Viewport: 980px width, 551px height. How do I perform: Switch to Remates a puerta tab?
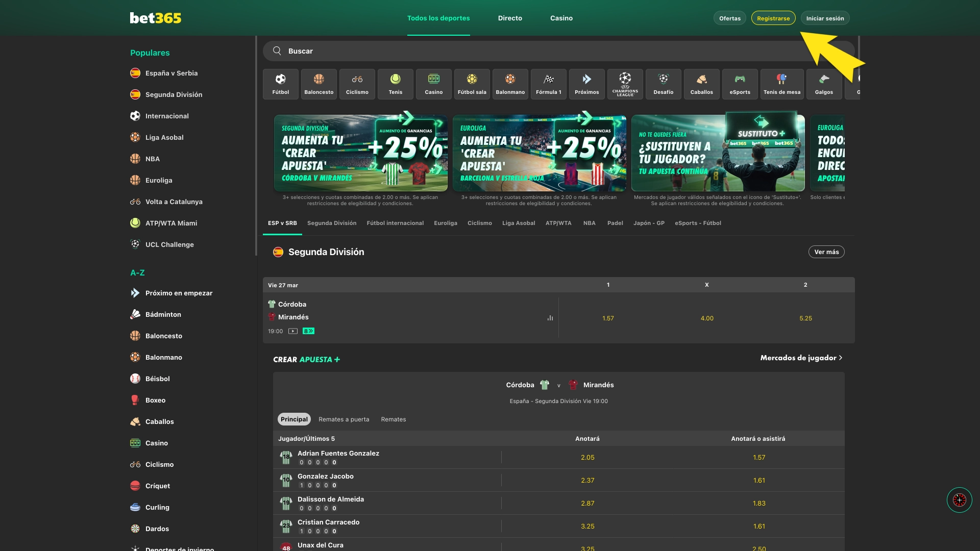(344, 419)
